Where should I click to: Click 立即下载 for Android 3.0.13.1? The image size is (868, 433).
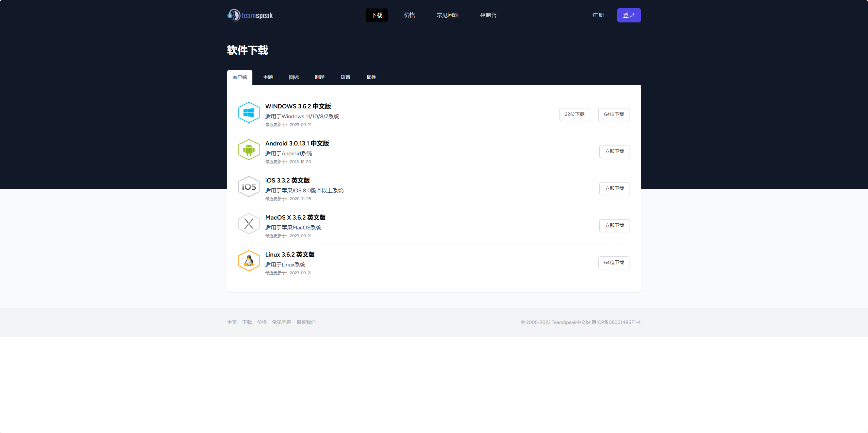click(x=615, y=152)
